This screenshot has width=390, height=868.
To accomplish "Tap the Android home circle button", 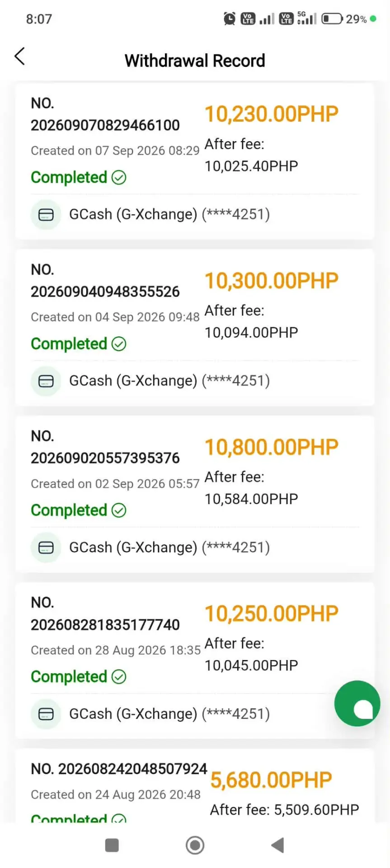I will coord(195,845).
